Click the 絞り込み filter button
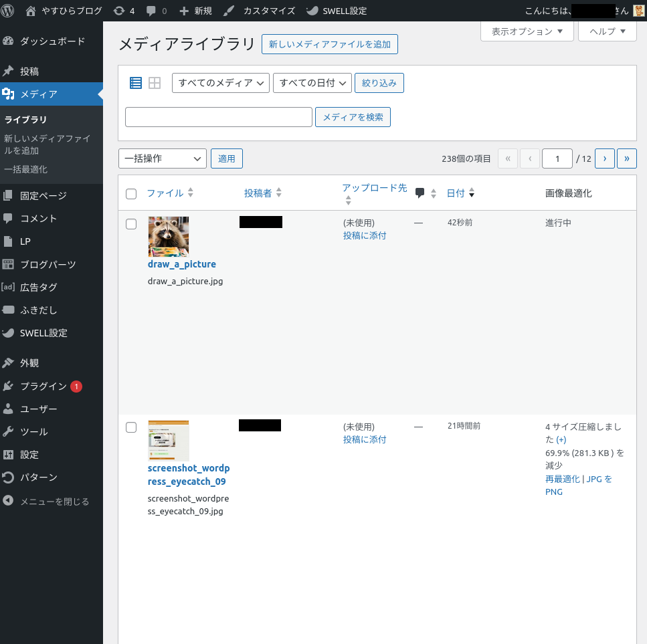 (379, 83)
